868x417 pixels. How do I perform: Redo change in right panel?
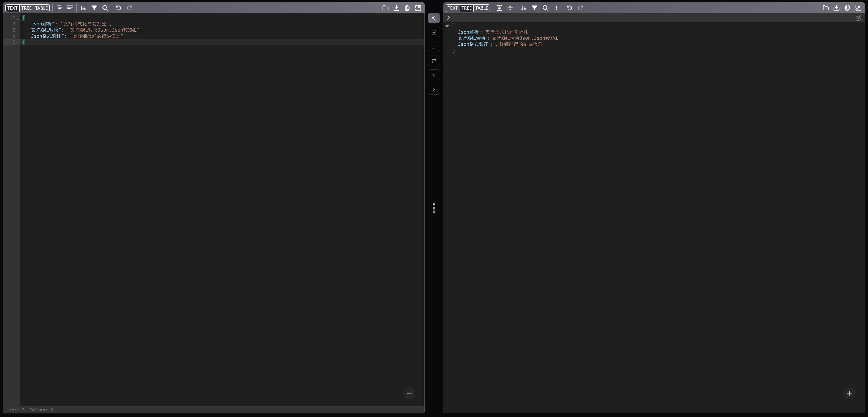click(581, 8)
